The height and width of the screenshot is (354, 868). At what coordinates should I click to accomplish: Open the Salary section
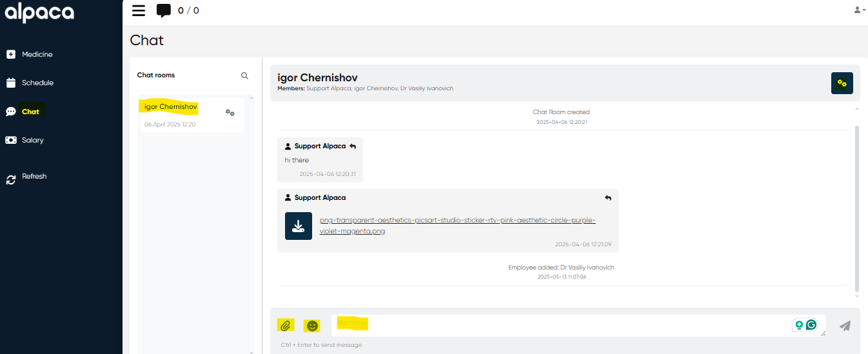32,140
